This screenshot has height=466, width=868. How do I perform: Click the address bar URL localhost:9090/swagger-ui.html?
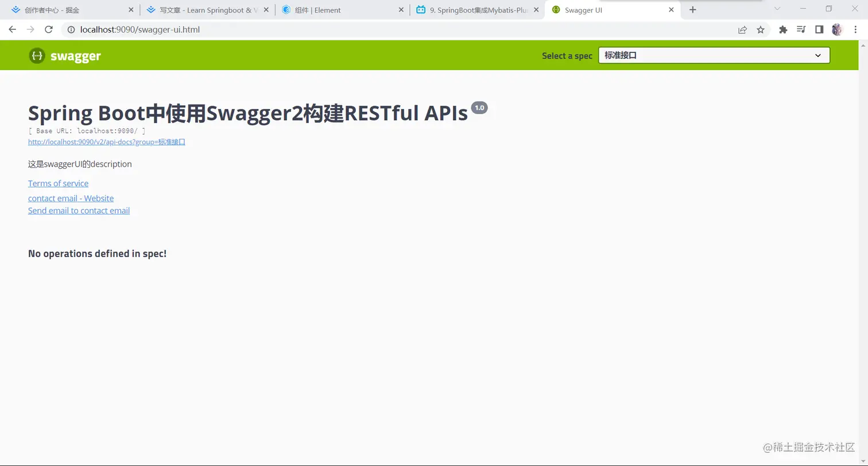(x=139, y=29)
